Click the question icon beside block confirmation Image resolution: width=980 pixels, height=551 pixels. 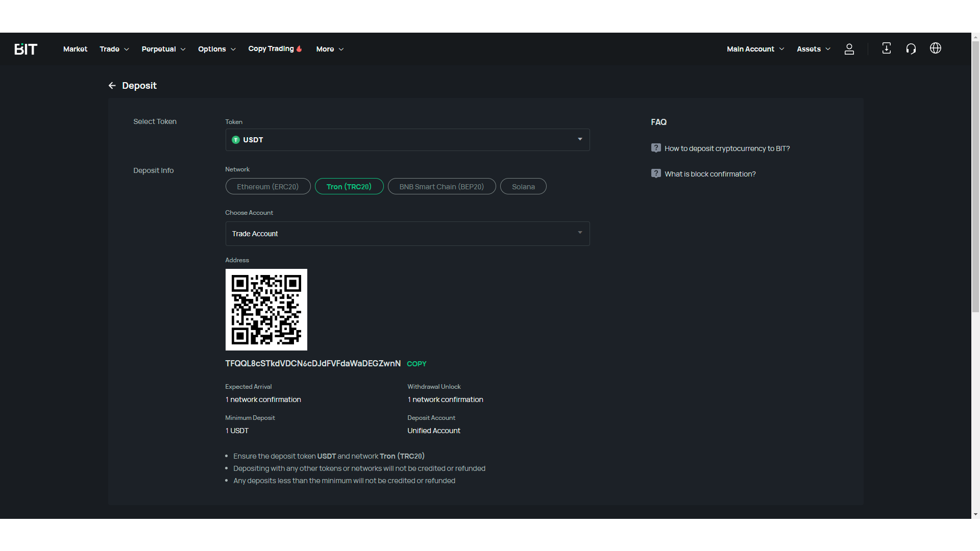[x=656, y=173]
